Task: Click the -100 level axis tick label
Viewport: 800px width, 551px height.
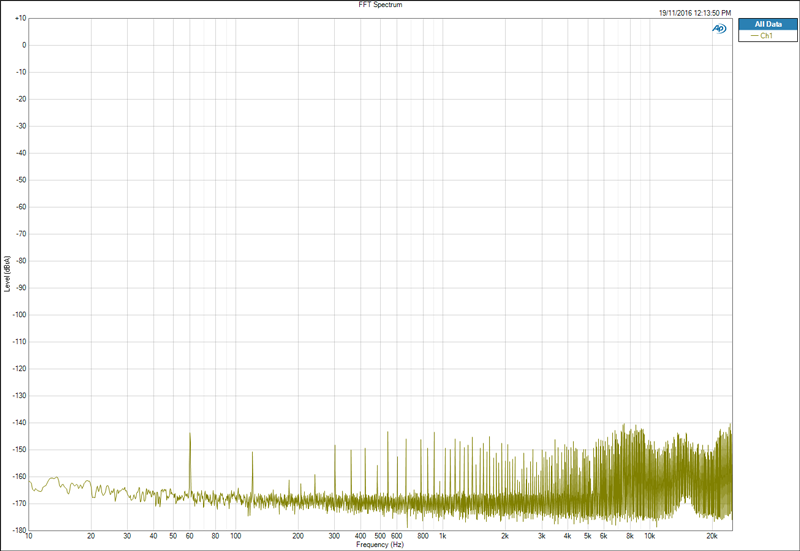Action: click(19, 315)
